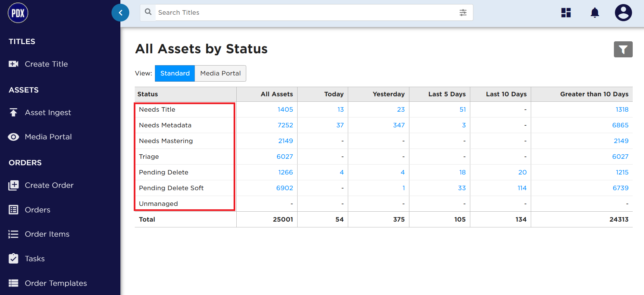Click the Needs Metadata status label
Image resolution: width=644 pixels, height=295 pixels.
[165, 125]
